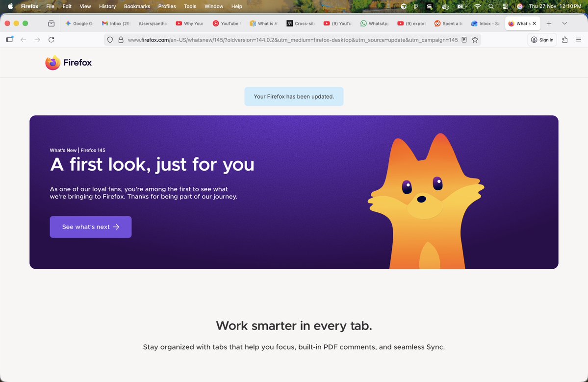
Task: Switch to the YouTube Music tab
Action: pos(226,23)
